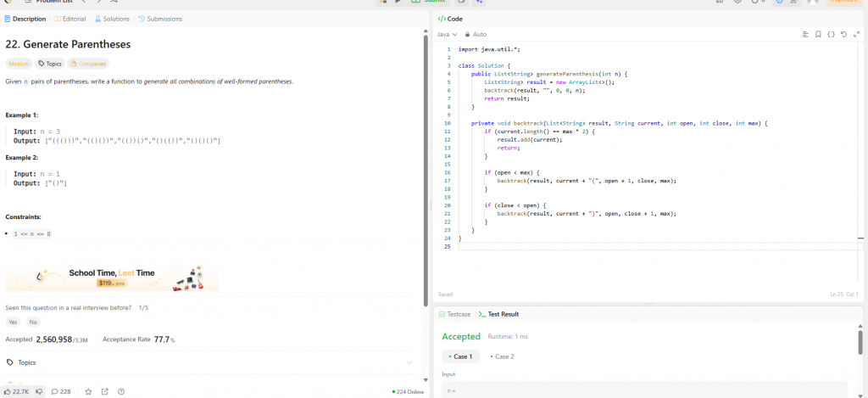Click the curly braces icon in editor toolbar
The width and height of the screenshot is (868, 398).
pos(831,34)
